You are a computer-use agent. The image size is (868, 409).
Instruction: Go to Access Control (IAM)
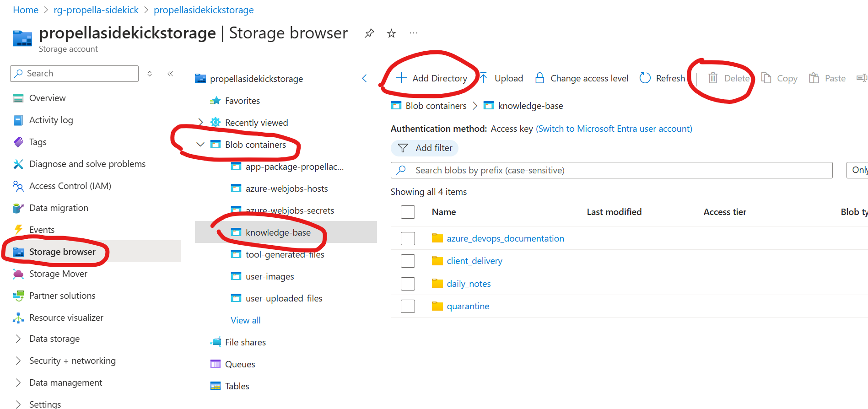click(x=70, y=186)
